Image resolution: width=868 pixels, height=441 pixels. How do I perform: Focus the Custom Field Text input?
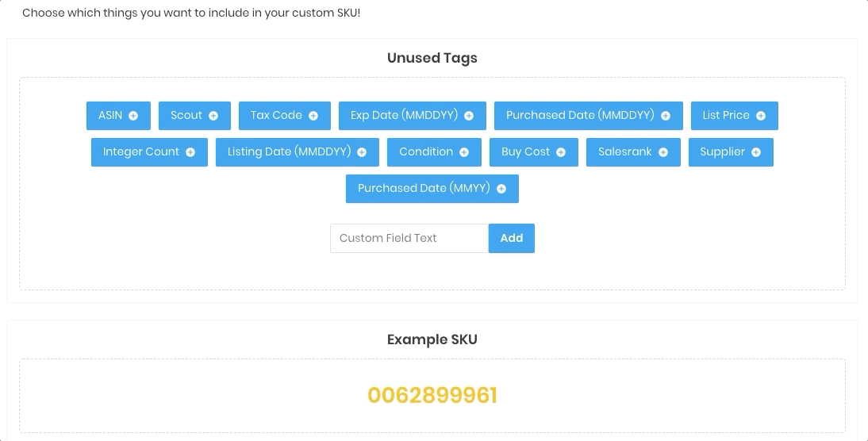click(409, 238)
